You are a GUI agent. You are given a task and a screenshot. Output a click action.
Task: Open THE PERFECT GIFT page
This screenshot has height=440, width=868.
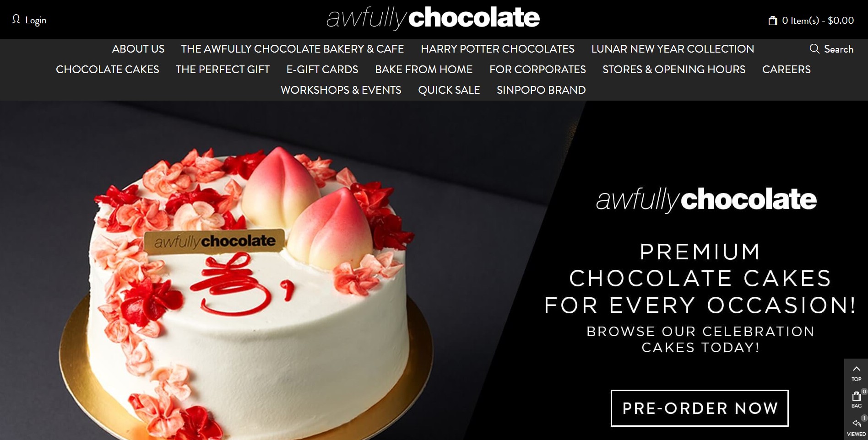click(222, 70)
